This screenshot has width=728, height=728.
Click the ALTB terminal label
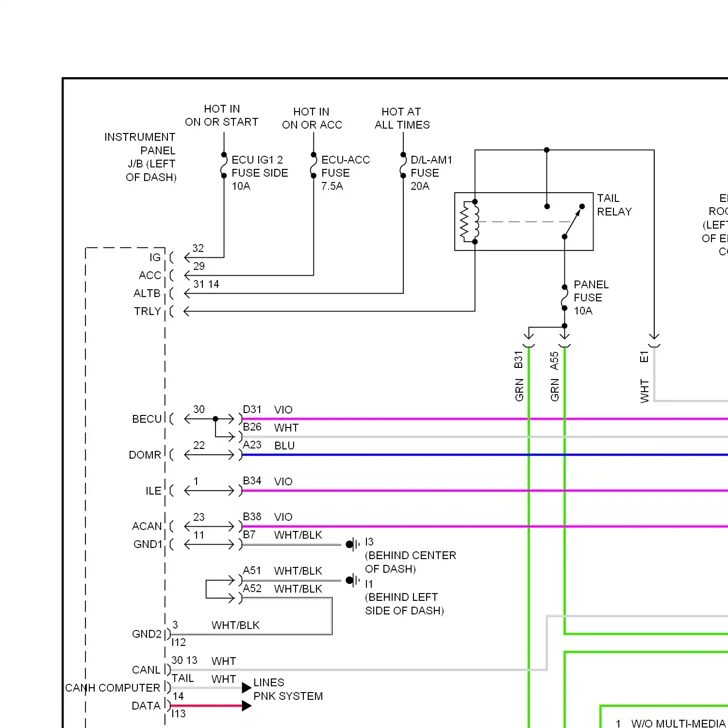[147, 293]
